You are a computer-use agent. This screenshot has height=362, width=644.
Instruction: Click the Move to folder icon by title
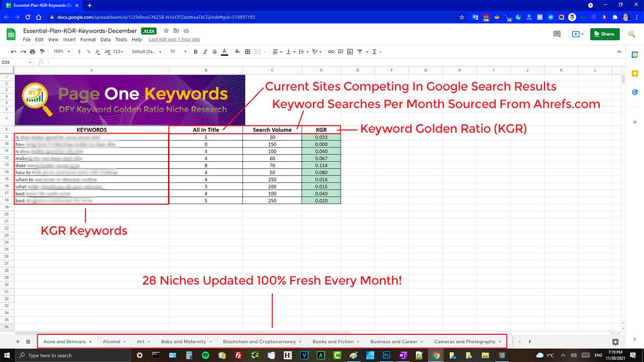176,31
